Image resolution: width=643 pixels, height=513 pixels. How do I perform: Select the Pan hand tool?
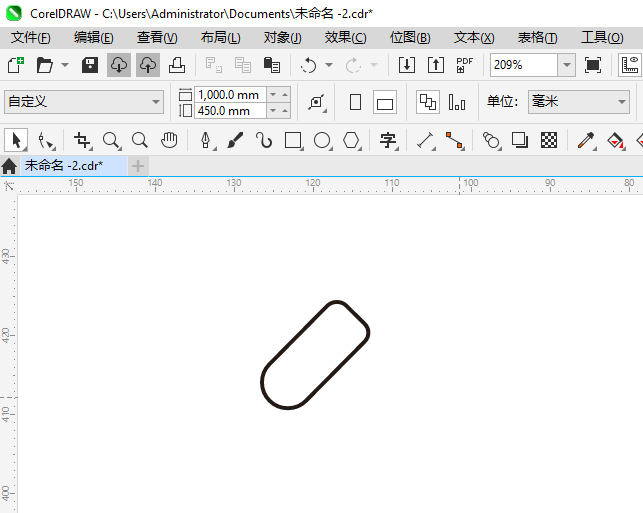pyautogui.click(x=169, y=140)
